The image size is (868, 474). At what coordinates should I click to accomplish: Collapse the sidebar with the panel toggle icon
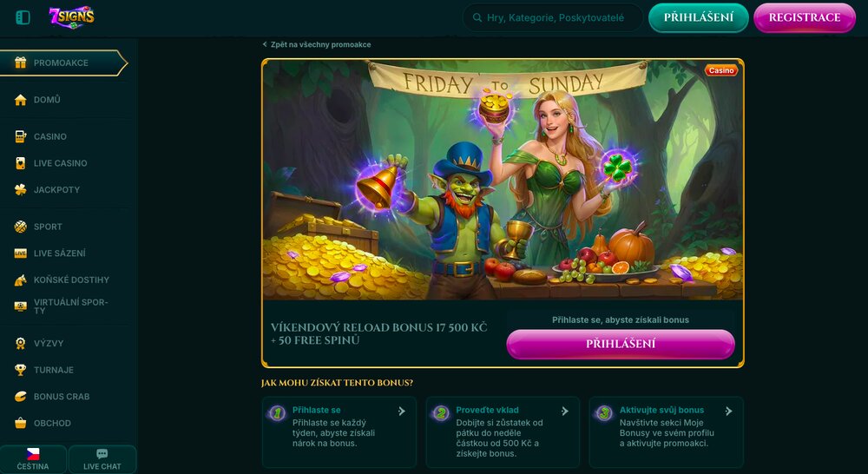pos(23,17)
